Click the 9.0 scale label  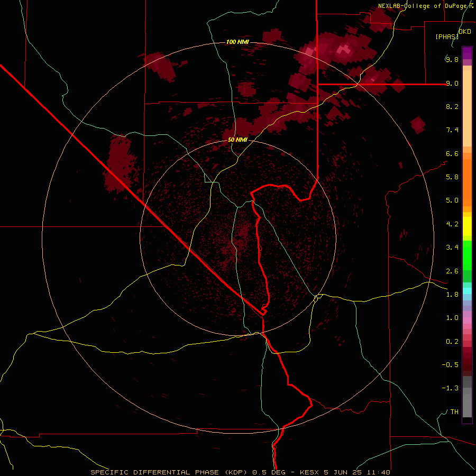[452, 83]
